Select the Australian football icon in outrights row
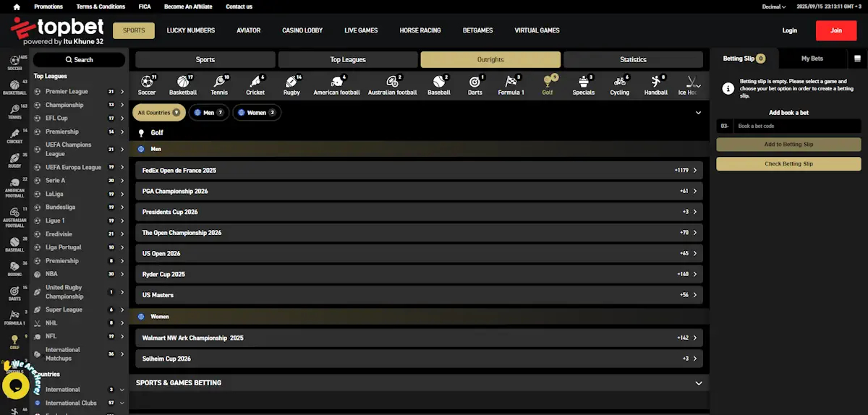Screen dimensions: 868x415 pos(392,85)
